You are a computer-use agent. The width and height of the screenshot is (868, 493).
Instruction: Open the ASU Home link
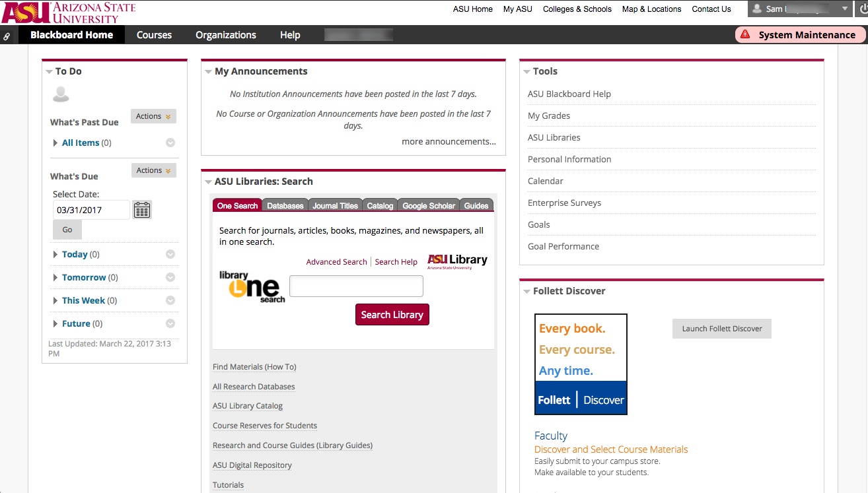pos(473,9)
